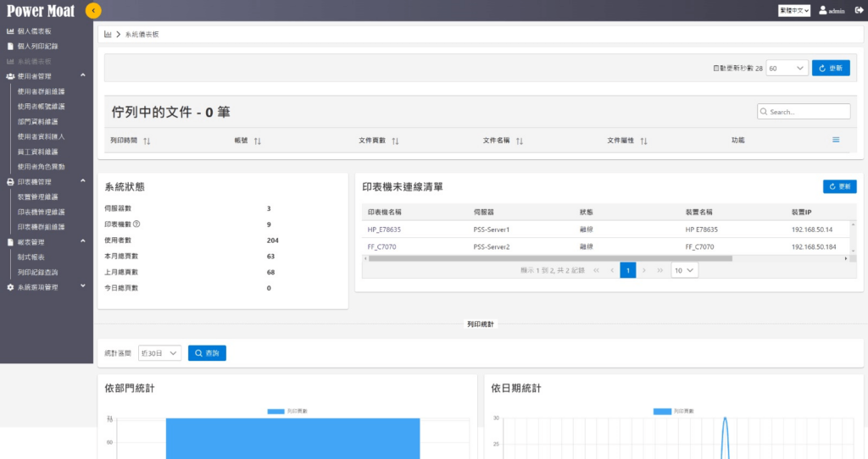Click the blue 查詢 search button

tap(207, 353)
